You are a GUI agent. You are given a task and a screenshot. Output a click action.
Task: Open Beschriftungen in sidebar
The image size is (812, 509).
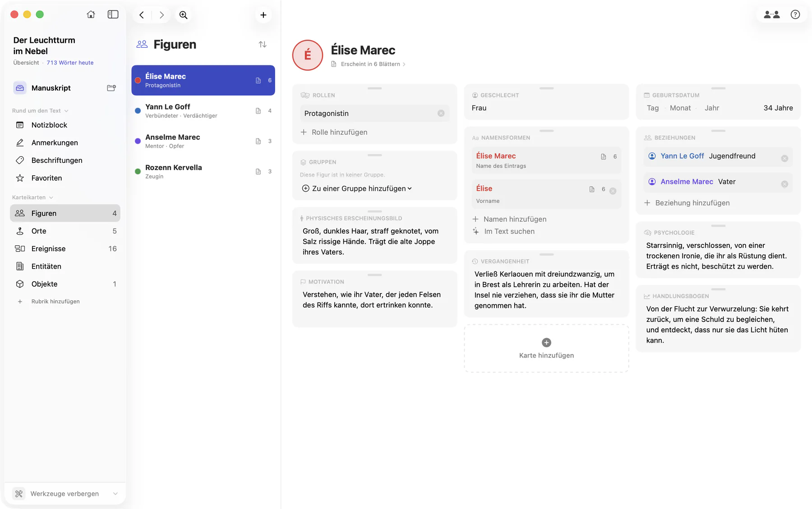point(65,160)
